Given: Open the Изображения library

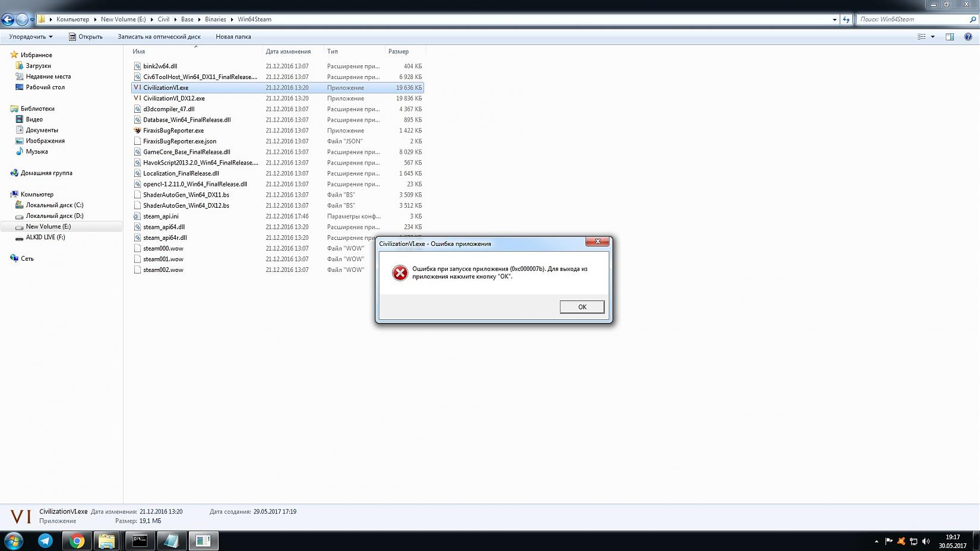Looking at the screenshot, I should coord(45,141).
